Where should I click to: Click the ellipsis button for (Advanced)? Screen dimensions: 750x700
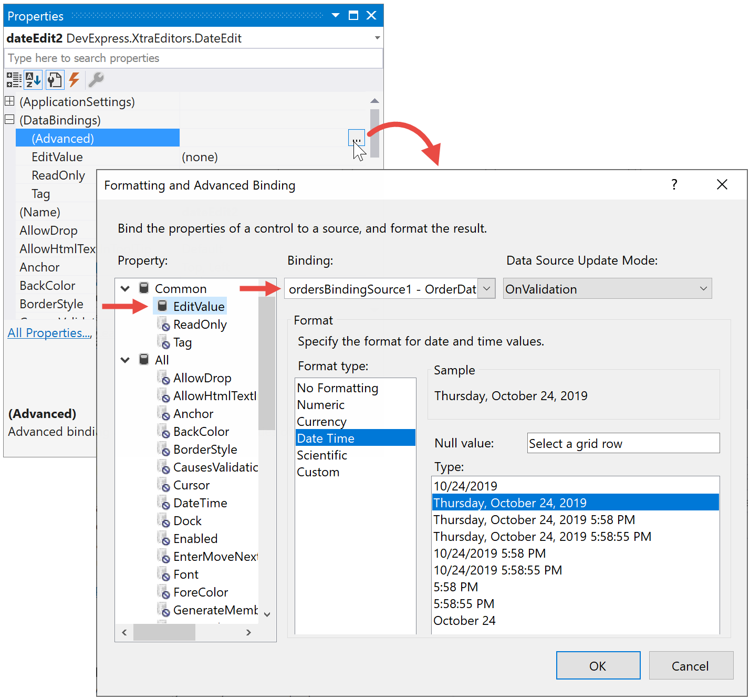(356, 139)
